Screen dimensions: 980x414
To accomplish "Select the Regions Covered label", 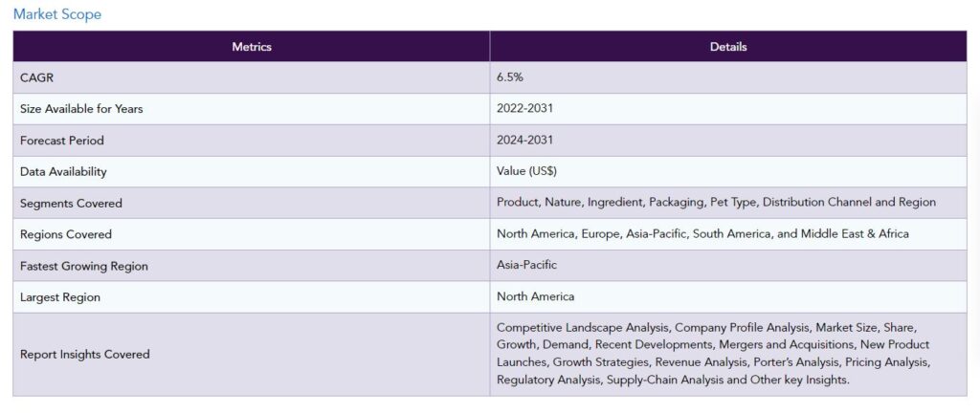I will tap(66, 234).
